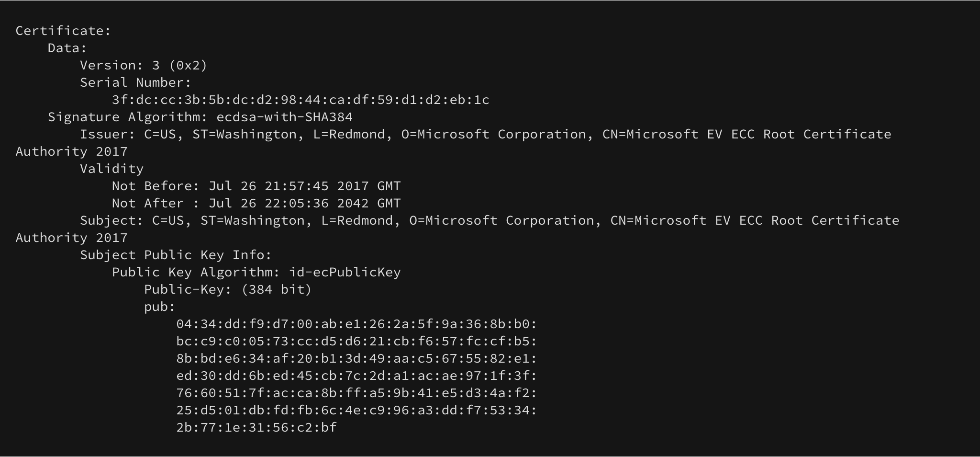Click "L=Redmond" in the Issuer line
This screenshot has width=980, height=457.
click(x=349, y=134)
